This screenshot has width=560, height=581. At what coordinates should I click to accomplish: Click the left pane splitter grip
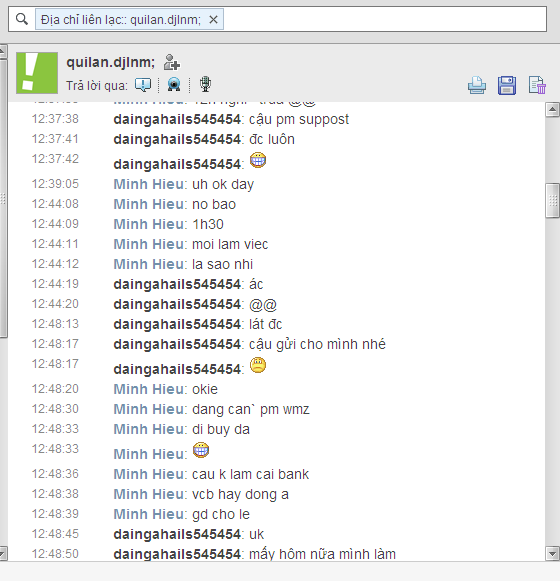pyautogui.click(x=3, y=199)
